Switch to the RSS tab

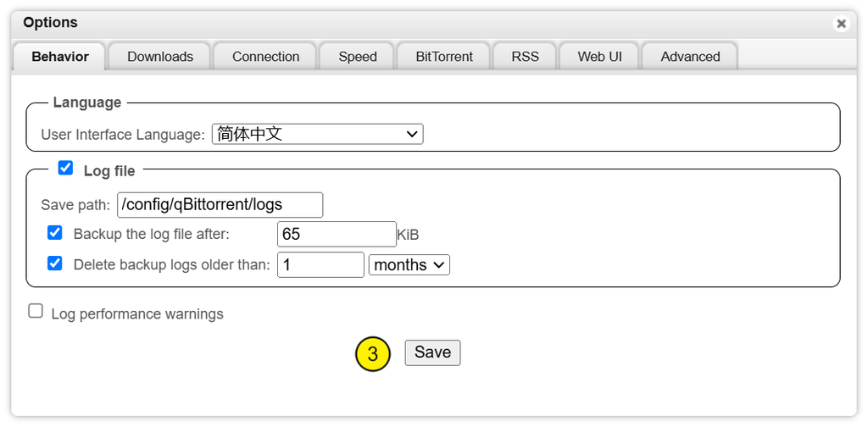525,57
